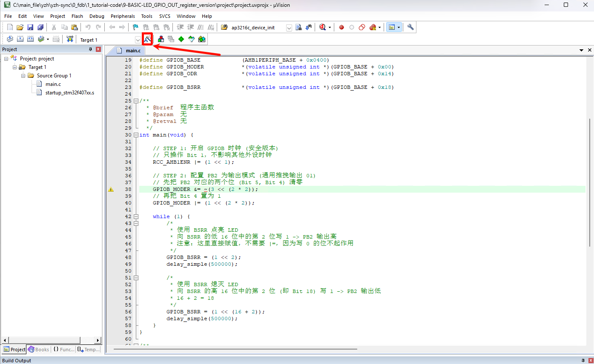Image resolution: width=594 pixels, height=364 pixels.
Task: Open Options for Target magic wand icon
Action: [x=147, y=39]
